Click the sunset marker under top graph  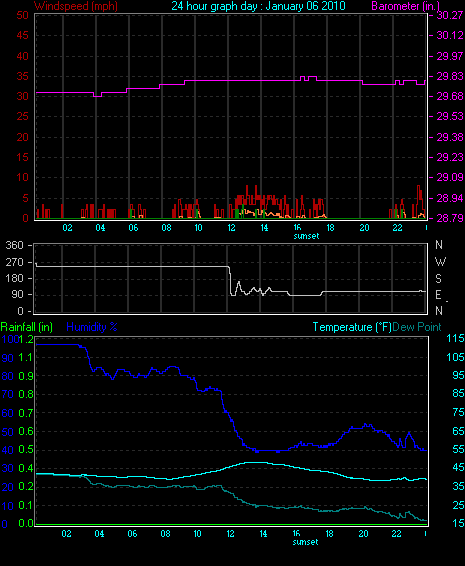(306, 236)
